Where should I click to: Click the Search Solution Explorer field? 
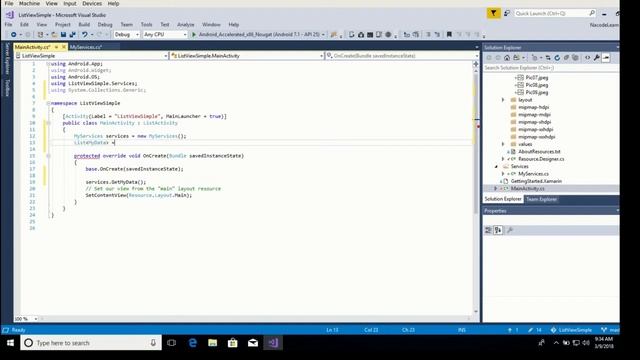(551, 68)
